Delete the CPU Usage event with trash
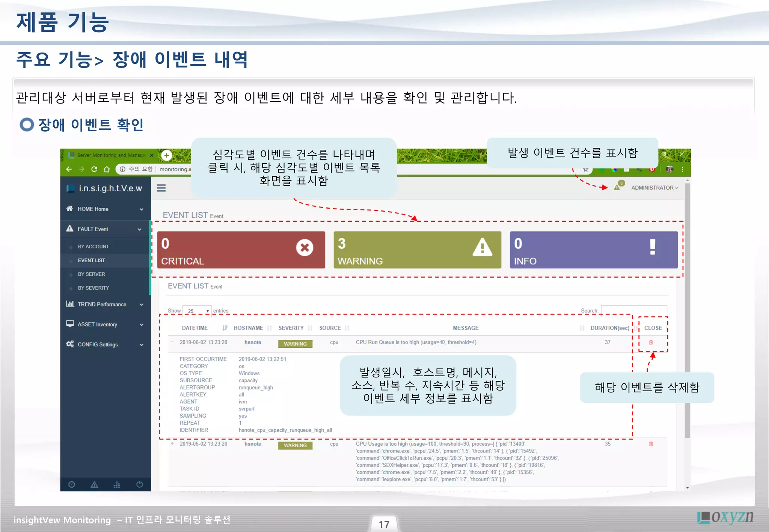Viewport: 769px width, 532px height. 651,444
